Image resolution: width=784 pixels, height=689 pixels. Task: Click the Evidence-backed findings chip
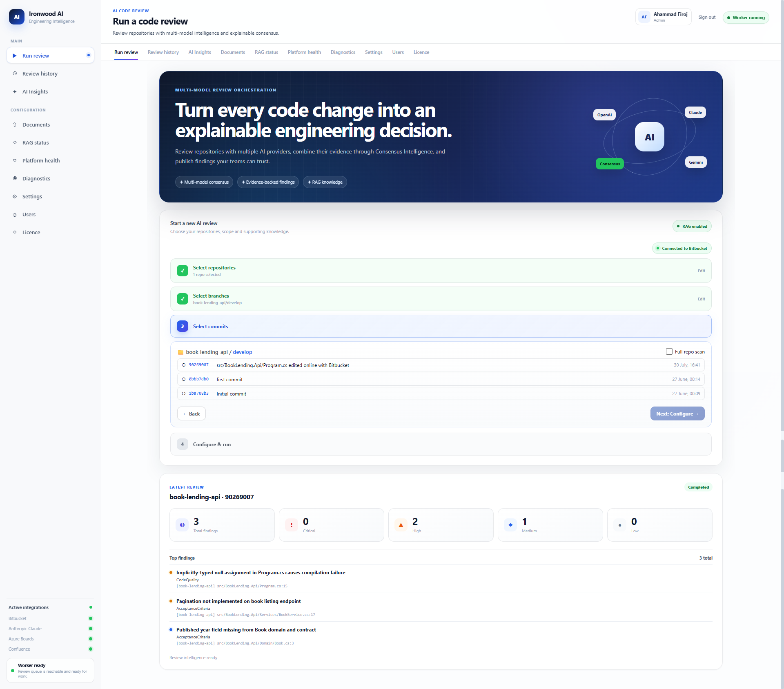tap(268, 182)
